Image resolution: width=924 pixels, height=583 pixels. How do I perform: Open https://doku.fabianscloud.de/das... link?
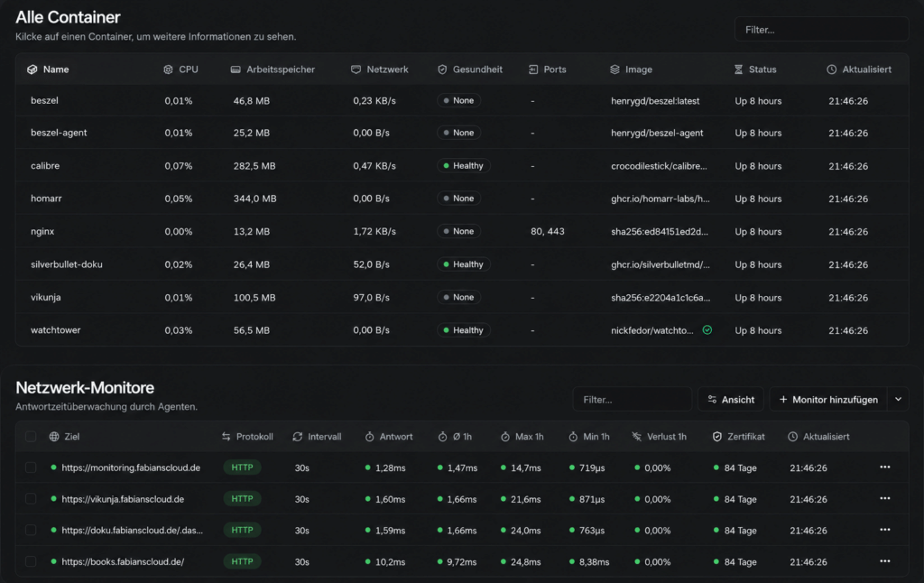click(x=132, y=530)
